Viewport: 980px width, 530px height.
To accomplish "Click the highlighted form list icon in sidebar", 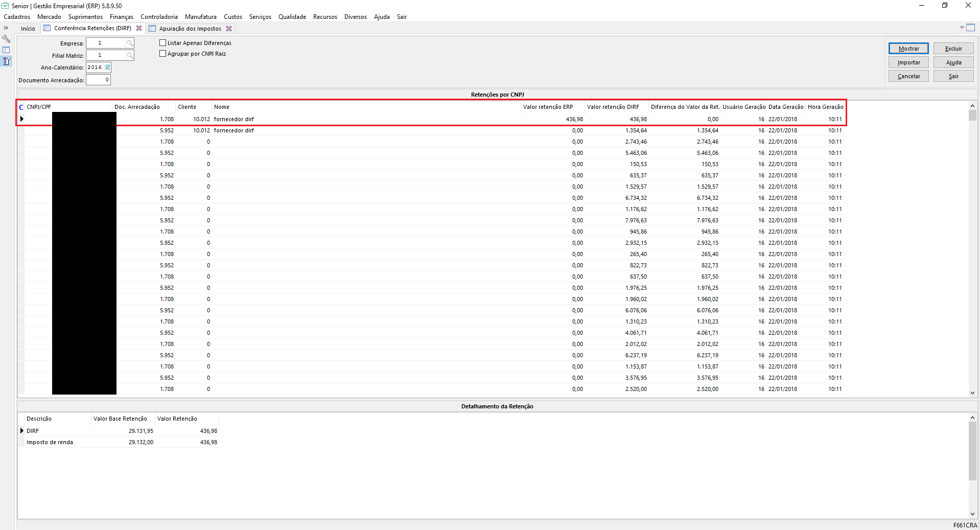I will coord(6,61).
